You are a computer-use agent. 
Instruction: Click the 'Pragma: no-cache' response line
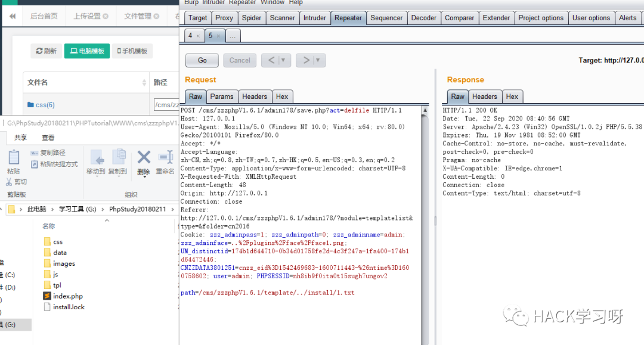coord(472,160)
